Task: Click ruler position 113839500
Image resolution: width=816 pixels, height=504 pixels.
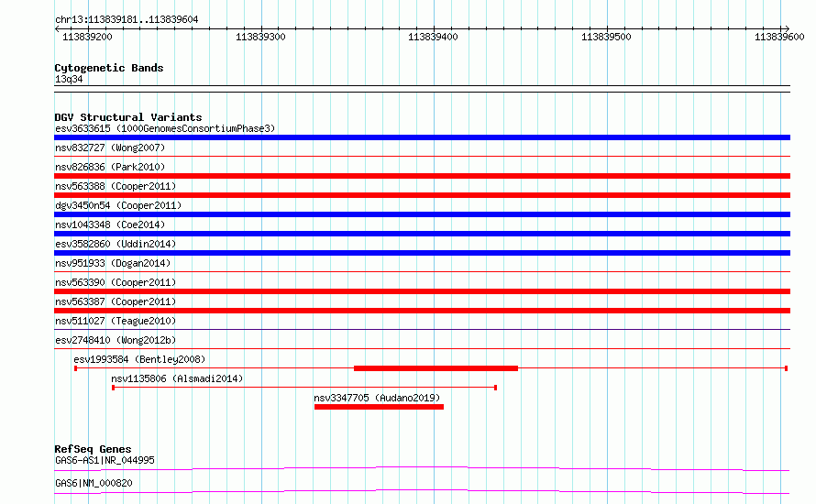Action: pos(606,37)
